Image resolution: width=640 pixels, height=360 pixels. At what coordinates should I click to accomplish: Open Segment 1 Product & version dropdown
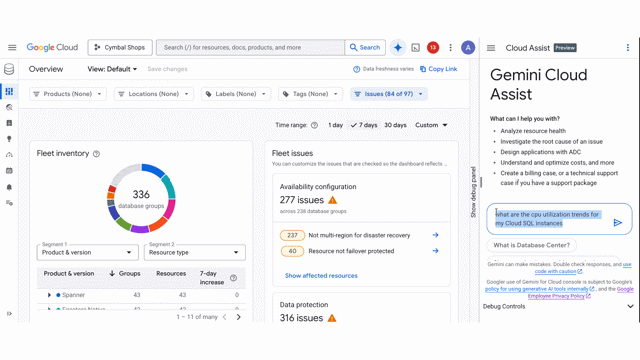88,253
